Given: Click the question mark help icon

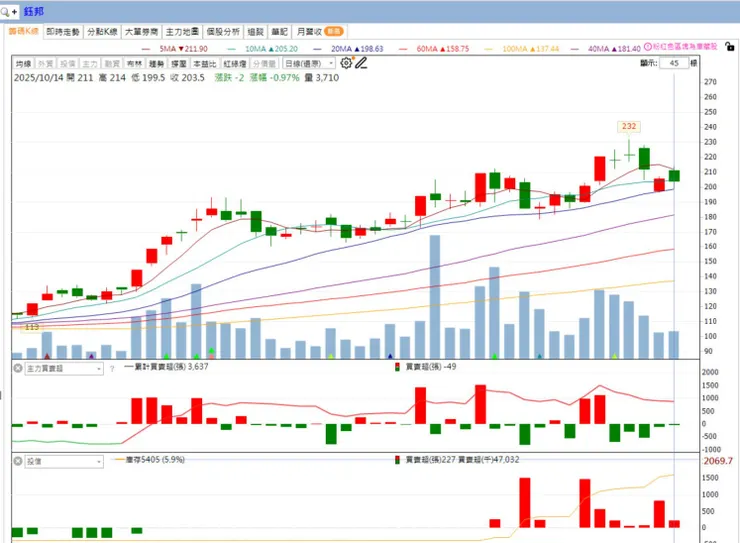Looking at the screenshot, I should (x=112, y=369).
